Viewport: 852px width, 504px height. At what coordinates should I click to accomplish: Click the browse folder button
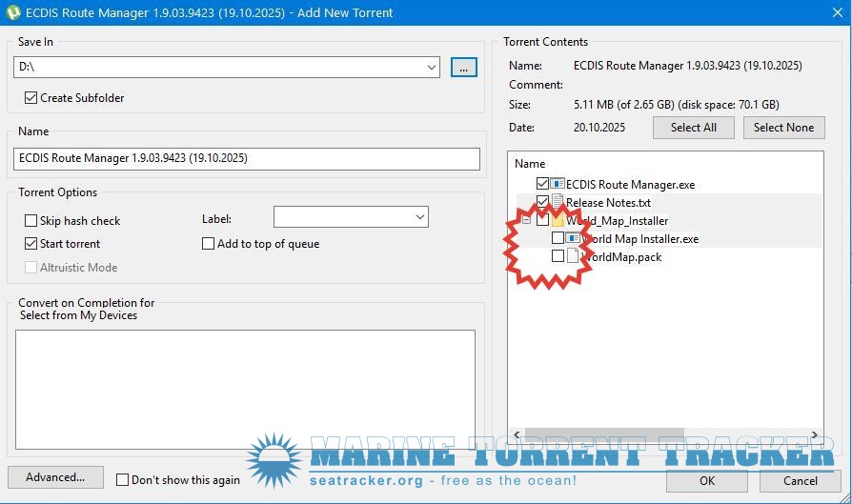[x=464, y=68]
